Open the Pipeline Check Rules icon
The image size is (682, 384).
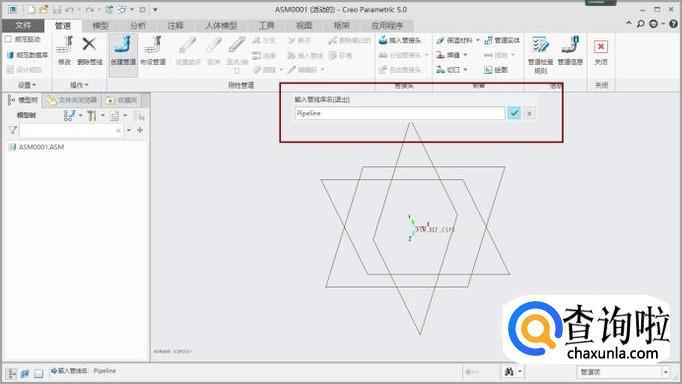[540, 45]
